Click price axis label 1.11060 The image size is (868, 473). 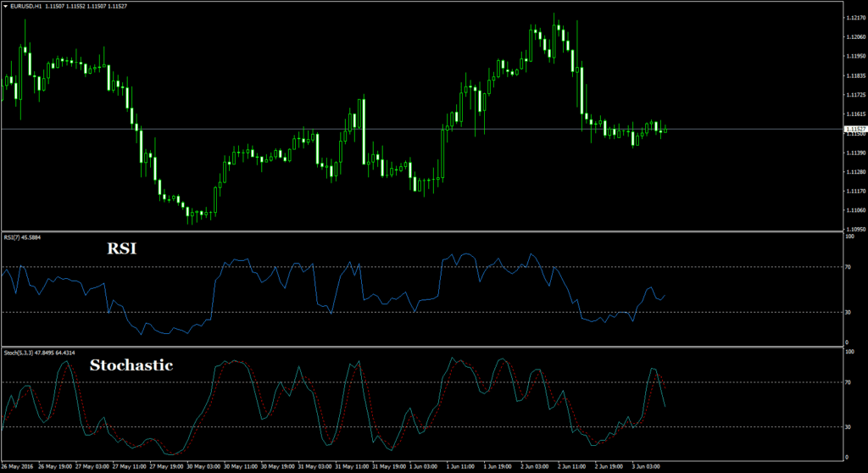[856, 210]
